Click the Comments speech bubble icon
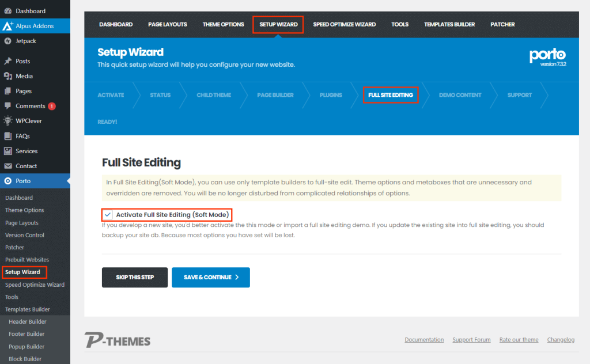 click(8, 106)
